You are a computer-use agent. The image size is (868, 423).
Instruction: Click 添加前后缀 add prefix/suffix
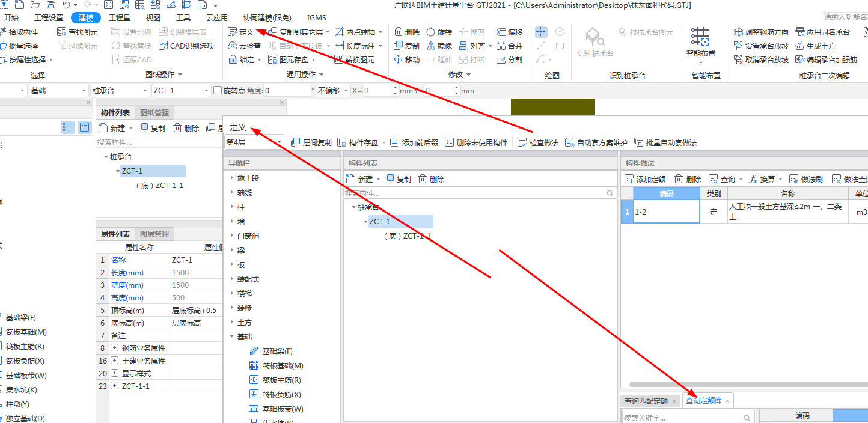(414, 142)
